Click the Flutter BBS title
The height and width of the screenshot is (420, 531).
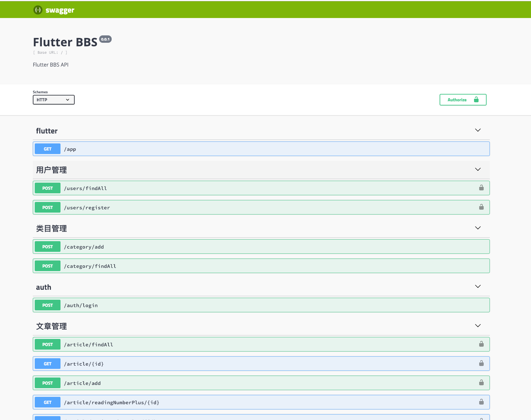pyautogui.click(x=65, y=42)
